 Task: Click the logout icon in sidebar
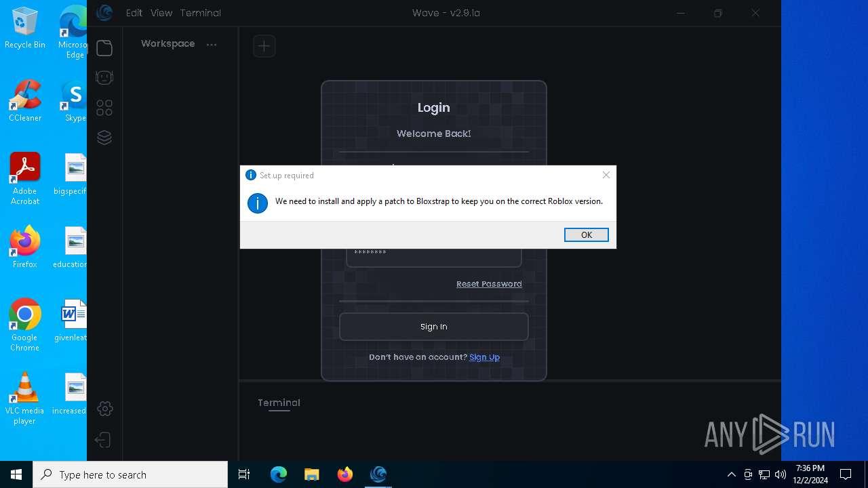(103, 440)
